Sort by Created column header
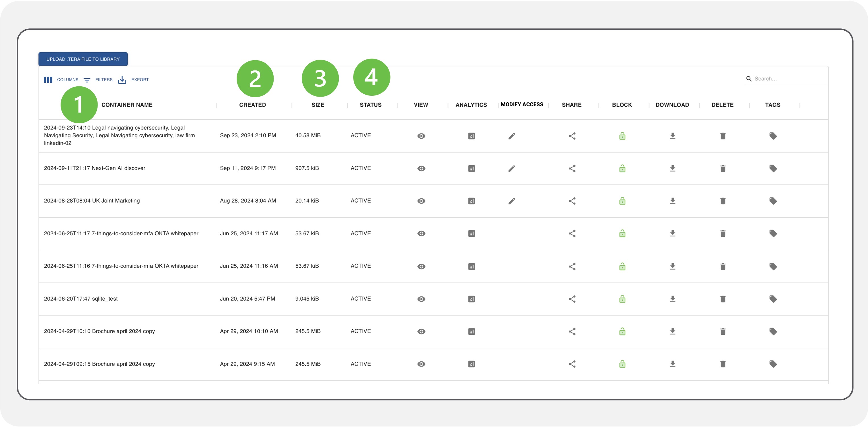868x427 pixels. tap(252, 105)
